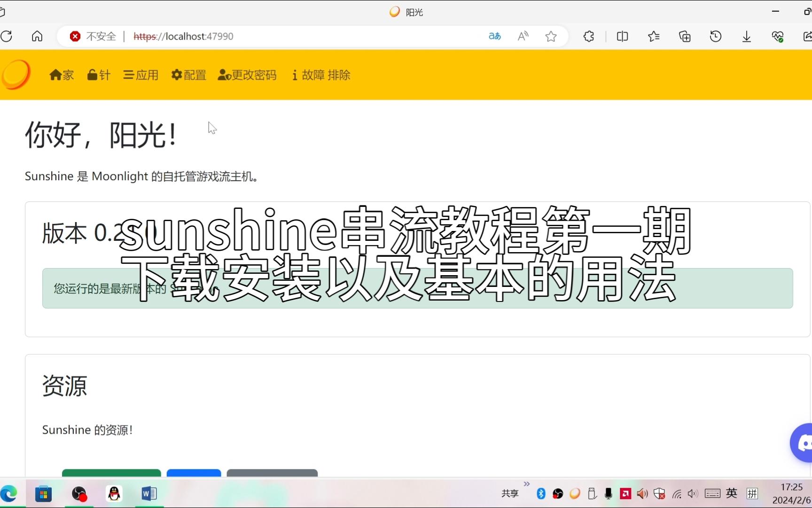Screen dimensions: 812x508
Task: Add this page to favorites with the star
Action: coord(551,36)
